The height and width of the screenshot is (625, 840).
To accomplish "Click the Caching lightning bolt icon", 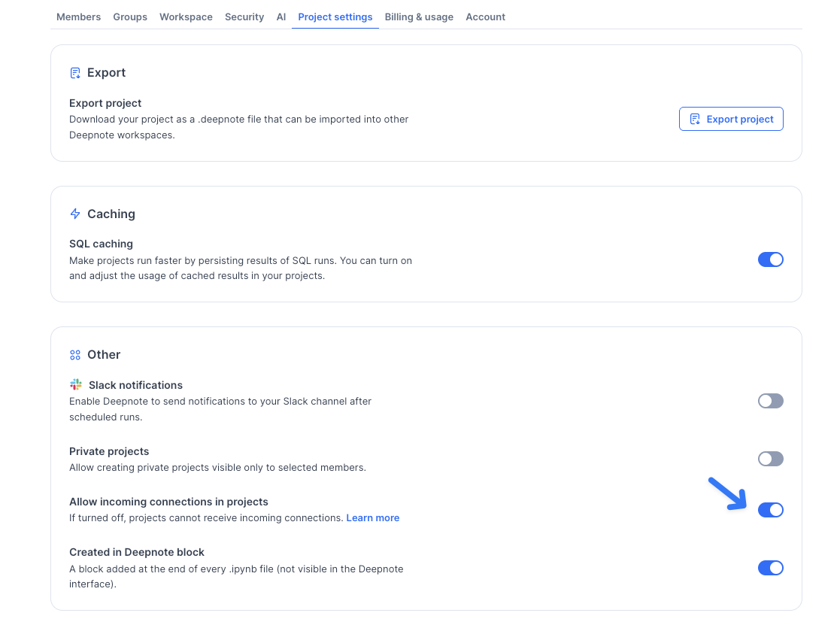I will coord(75,214).
